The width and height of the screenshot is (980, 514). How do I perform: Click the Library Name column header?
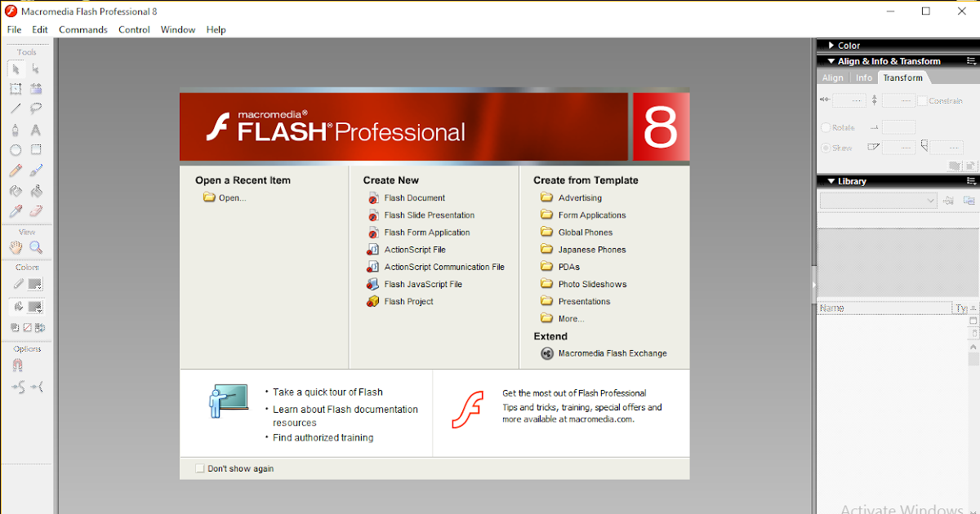tap(885, 308)
